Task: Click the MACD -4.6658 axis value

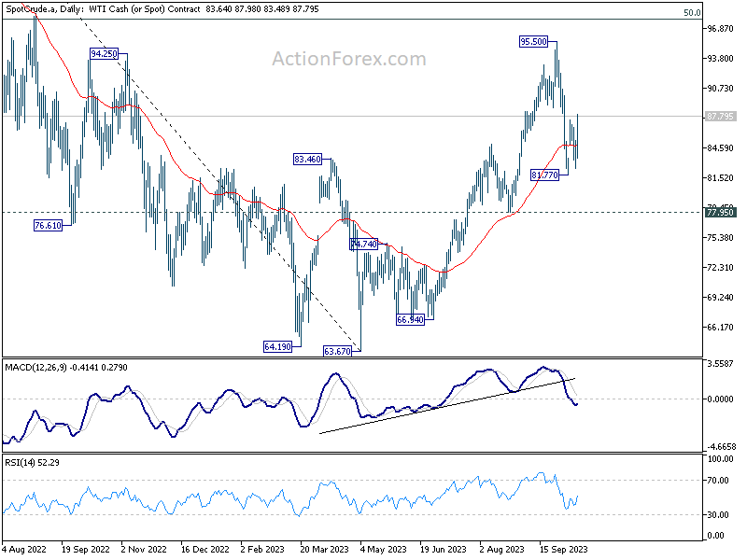Action: click(722, 447)
